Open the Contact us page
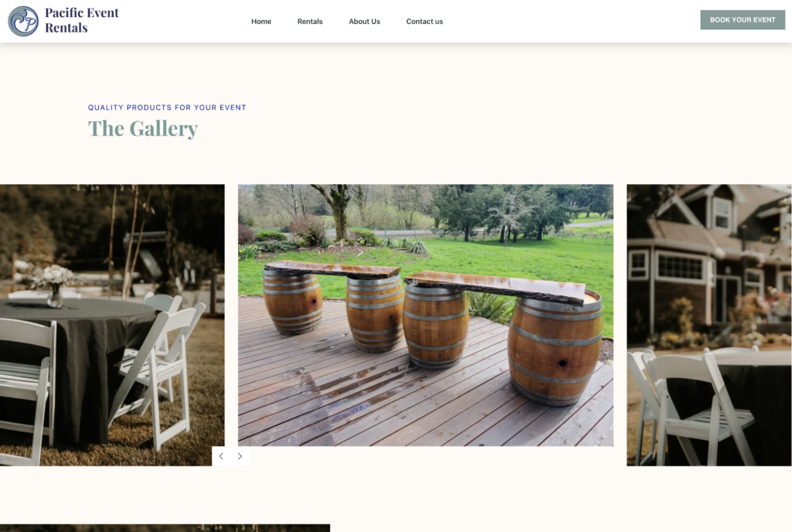Viewport: 792px width, 532px height. pyautogui.click(x=425, y=21)
